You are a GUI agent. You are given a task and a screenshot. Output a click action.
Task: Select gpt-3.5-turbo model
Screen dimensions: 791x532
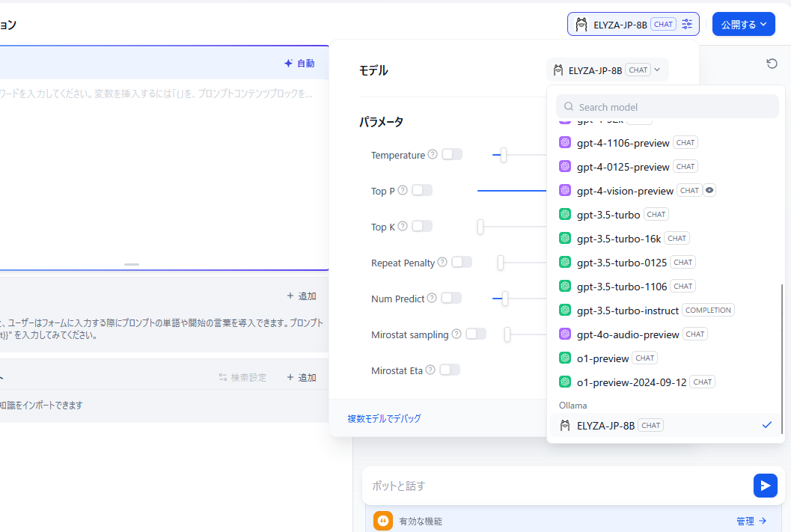point(666,214)
